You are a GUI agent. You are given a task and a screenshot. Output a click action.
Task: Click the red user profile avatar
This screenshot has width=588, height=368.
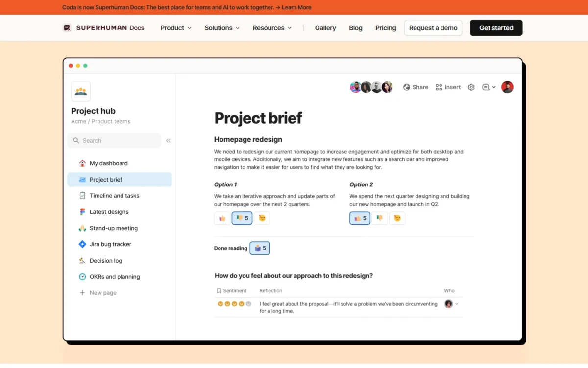coord(507,87)
